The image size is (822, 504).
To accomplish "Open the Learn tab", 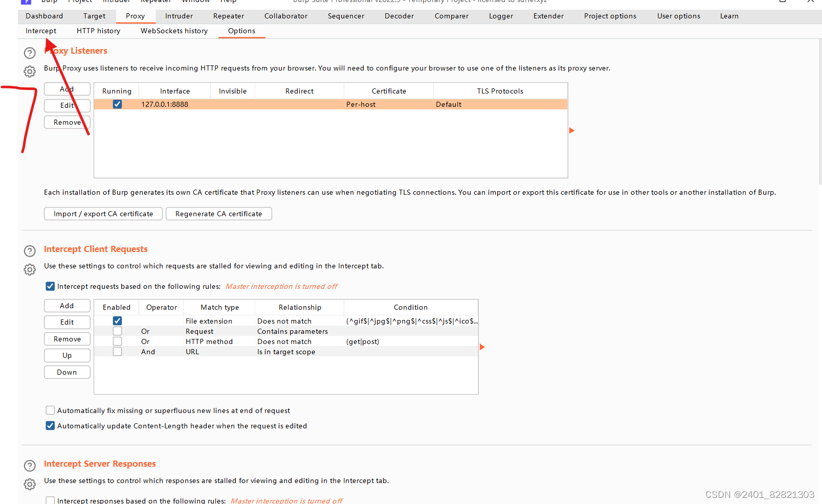I will coord(729,16).
